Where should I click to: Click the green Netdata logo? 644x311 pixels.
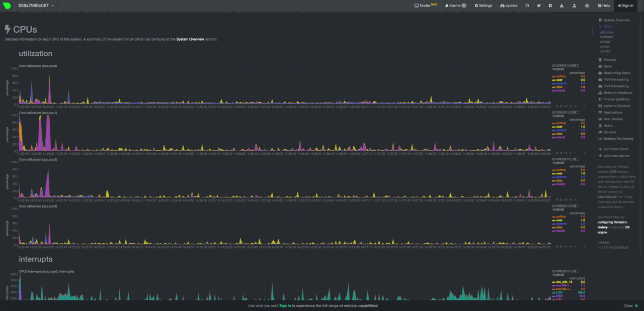[x=7, y=6]
